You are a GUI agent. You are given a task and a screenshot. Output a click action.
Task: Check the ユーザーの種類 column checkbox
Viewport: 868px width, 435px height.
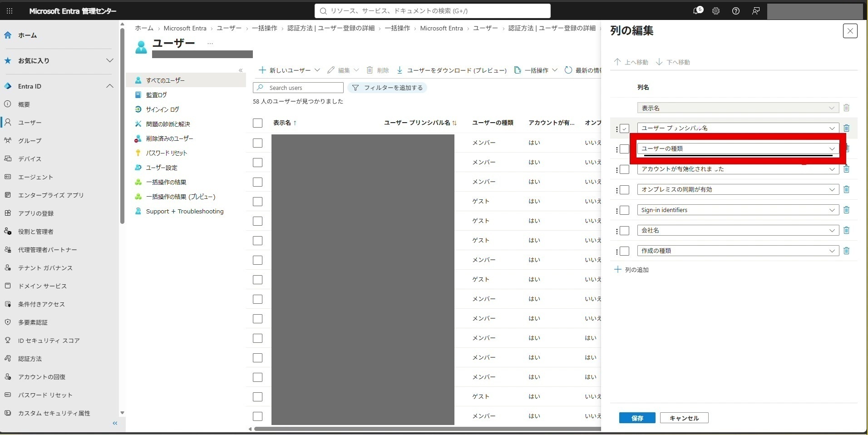(625, 149)
